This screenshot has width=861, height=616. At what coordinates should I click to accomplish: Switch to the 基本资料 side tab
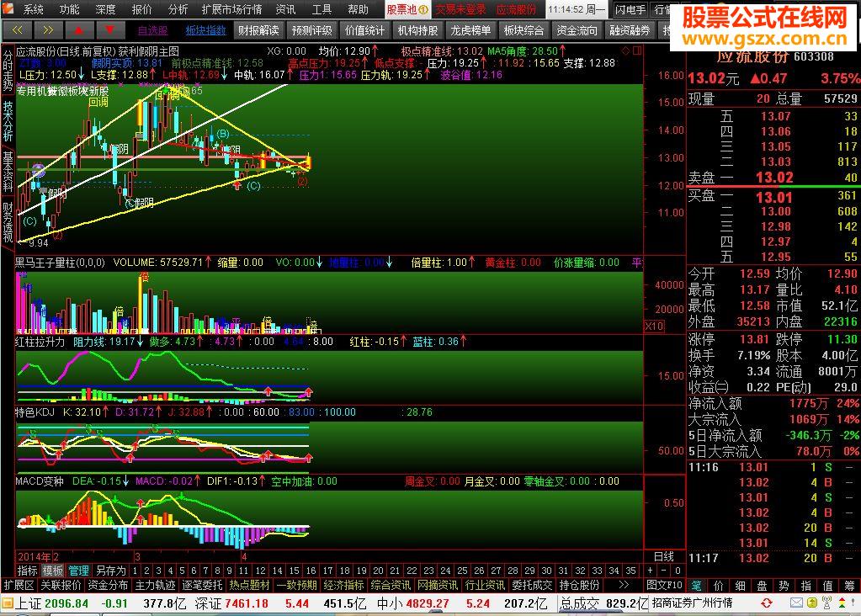coord(8,172)
